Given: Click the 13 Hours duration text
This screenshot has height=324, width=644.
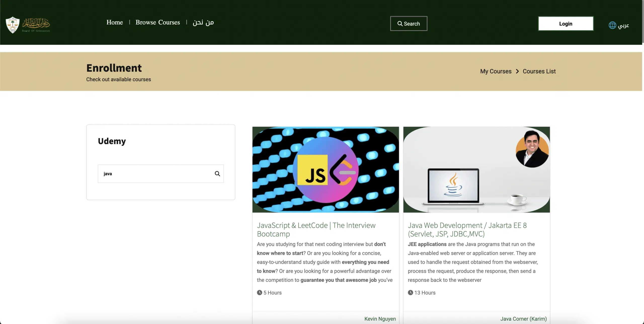Looking at the screenshot, I should click(425, 293).
